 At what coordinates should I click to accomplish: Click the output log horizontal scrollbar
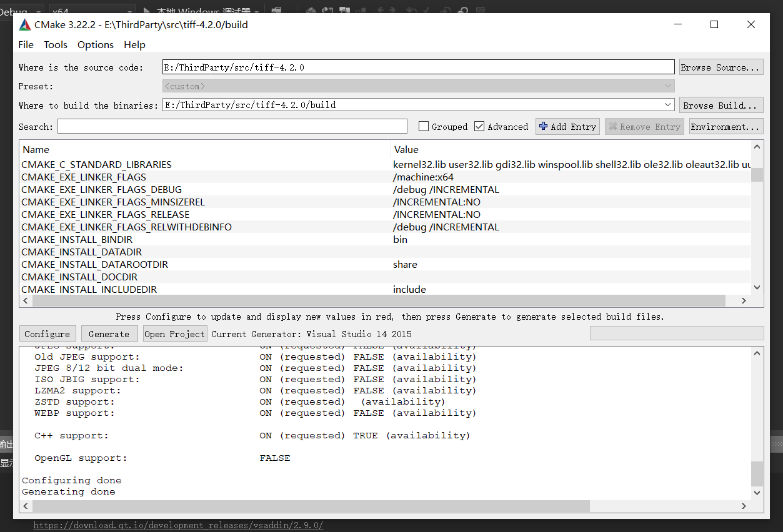point(311,506)
